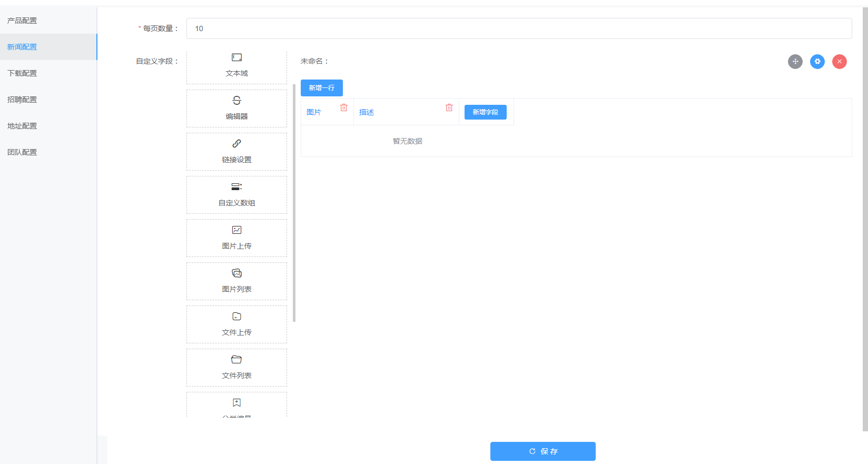Click the 图片 column header link
This screenshot has width=868, height=464.
pos(314,112)
